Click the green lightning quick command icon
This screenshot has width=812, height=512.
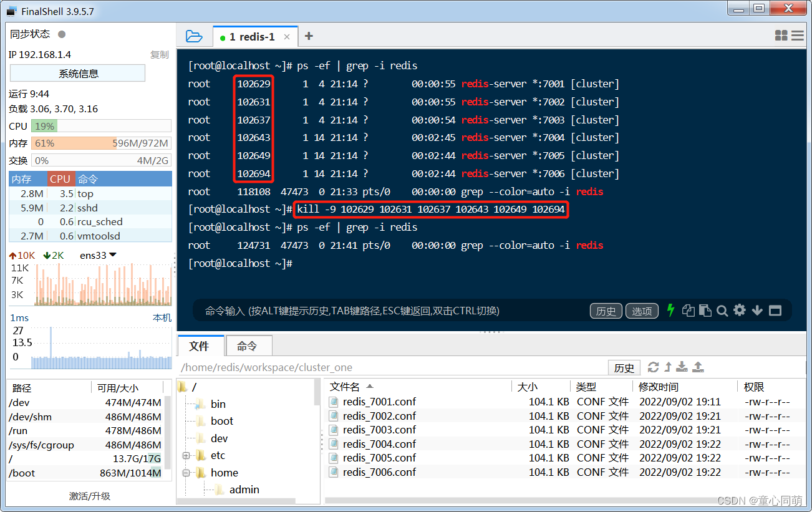(x=671, y=310)
